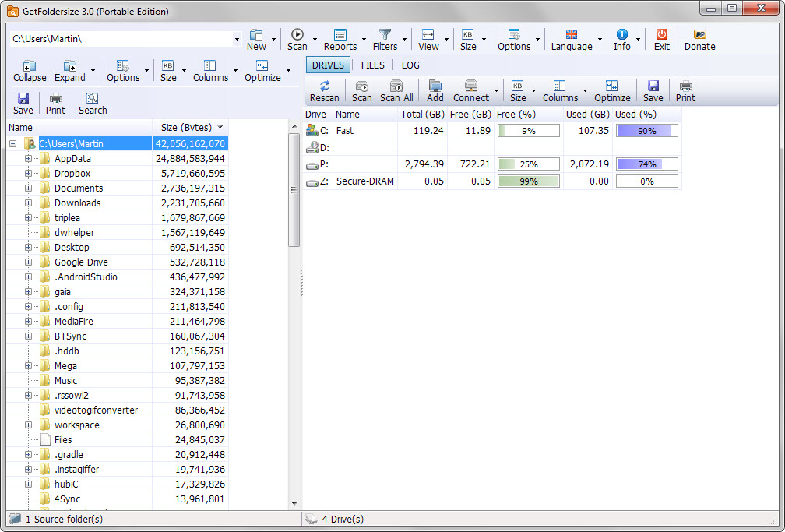This screenshot has width=785, height=532.
Task: Click the folder tree scroll down arrow
Action: tap(294, 504)
